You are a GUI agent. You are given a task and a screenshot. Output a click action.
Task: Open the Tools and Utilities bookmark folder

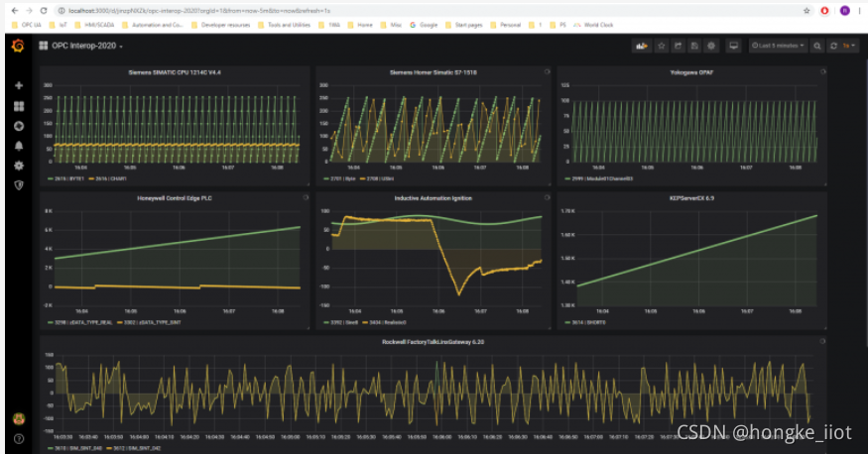[284, 25]
